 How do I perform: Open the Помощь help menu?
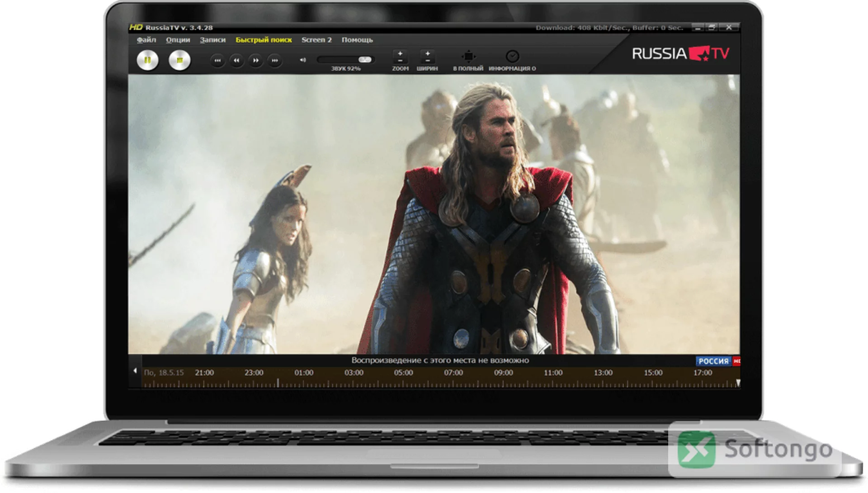pos(357,40)
